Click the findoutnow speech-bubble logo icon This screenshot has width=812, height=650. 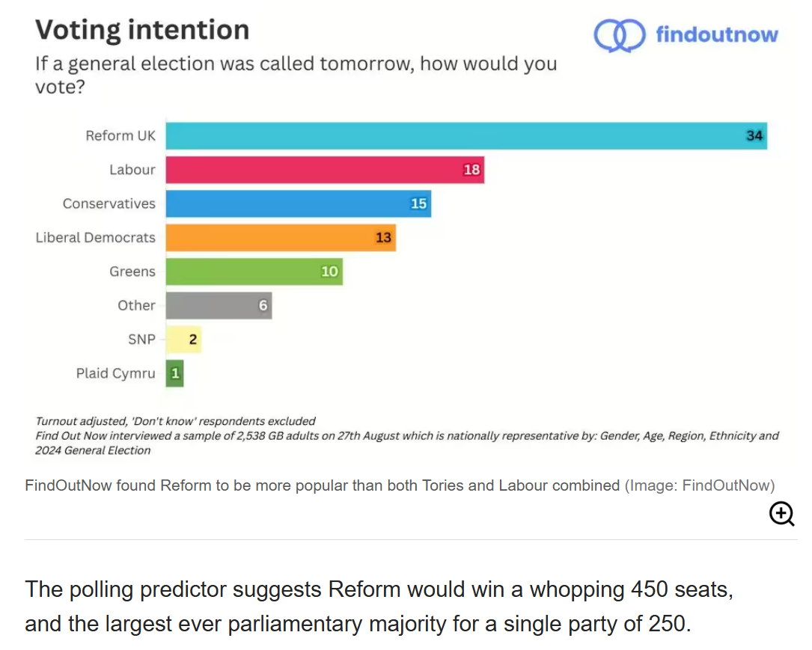[x=619, y=35]
